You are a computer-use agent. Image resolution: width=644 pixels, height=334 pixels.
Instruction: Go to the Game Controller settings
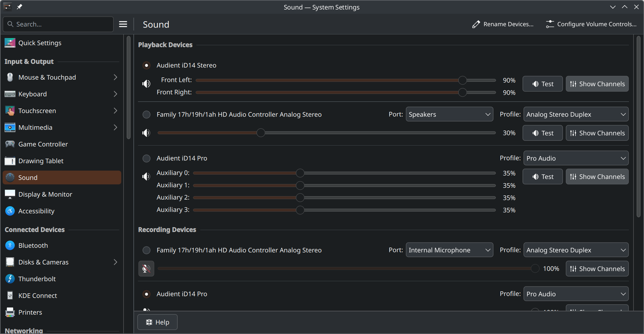pyautogui.click(x=43, y=144)
